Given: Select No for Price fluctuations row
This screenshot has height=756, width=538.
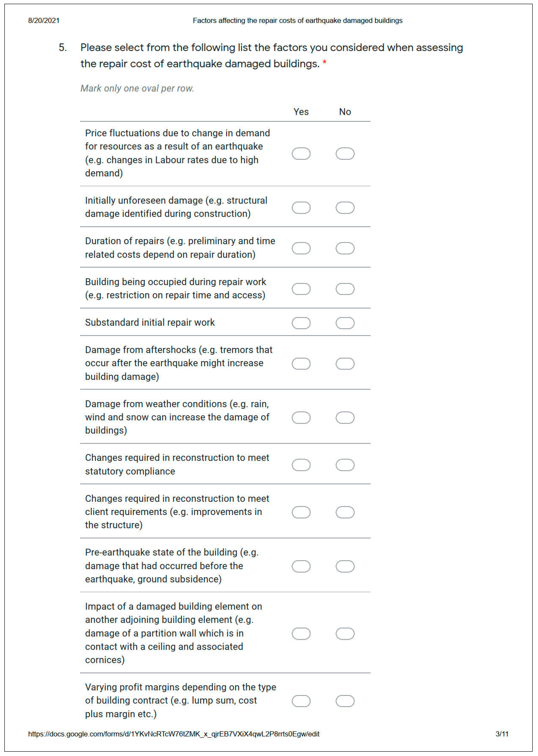Looking at the screenshot, I should pyautogui.click(x=345, y=154).
